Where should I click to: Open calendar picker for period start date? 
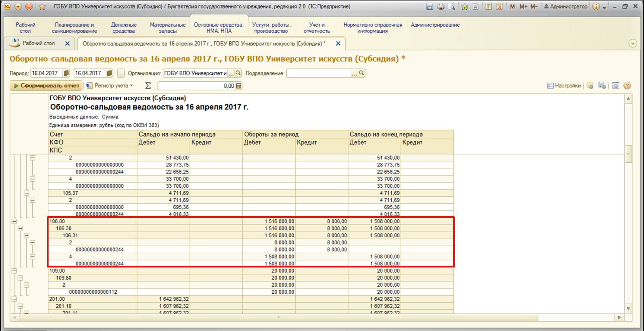[x=66, y=73]
